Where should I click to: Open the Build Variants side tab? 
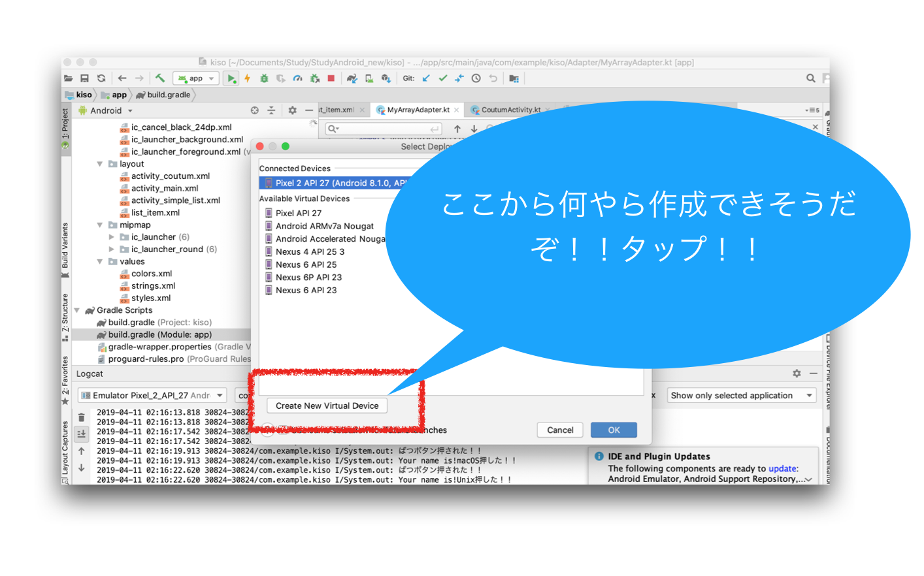[x=65, y=250]
